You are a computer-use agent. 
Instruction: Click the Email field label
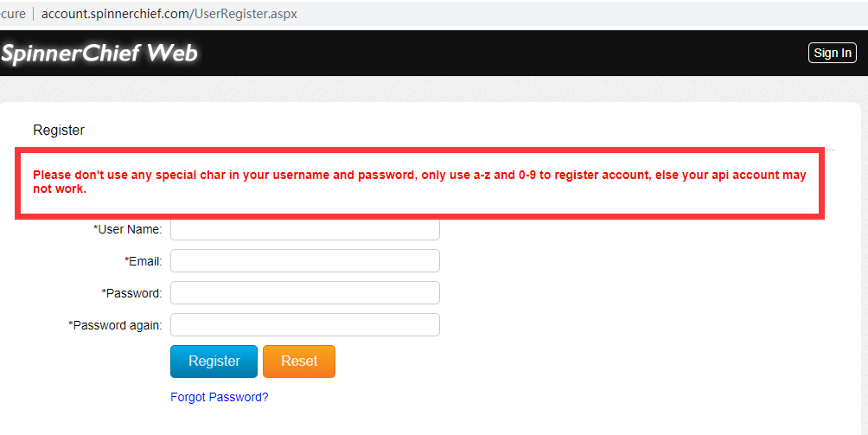coord(144,261)
